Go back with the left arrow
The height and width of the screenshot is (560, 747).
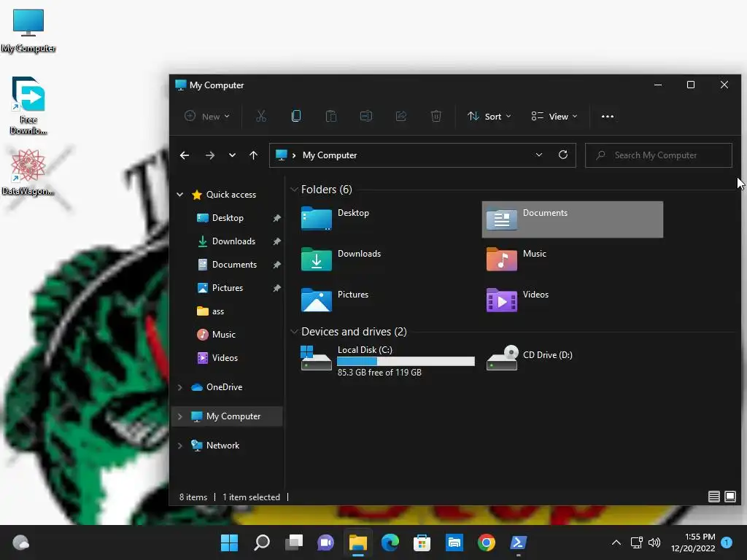pyautogui.click(x=185, y=155)
